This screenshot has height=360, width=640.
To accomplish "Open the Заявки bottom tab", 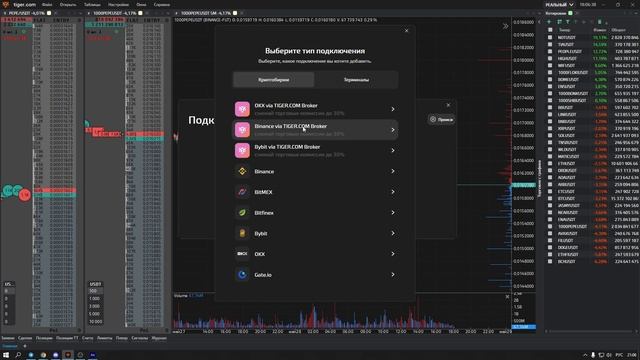I will tap(8, 338).
